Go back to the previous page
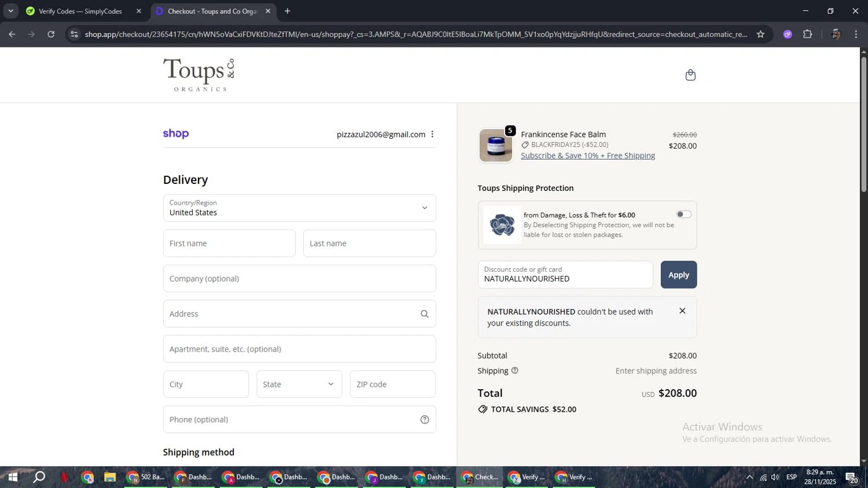The width and height of the screenshot is (868, 488). [12, 34]
